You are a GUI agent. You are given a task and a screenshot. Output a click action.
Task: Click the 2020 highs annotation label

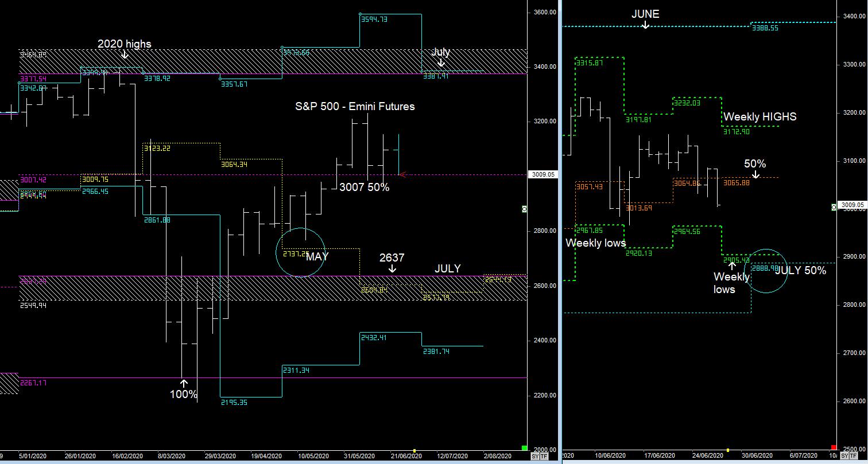124,44
